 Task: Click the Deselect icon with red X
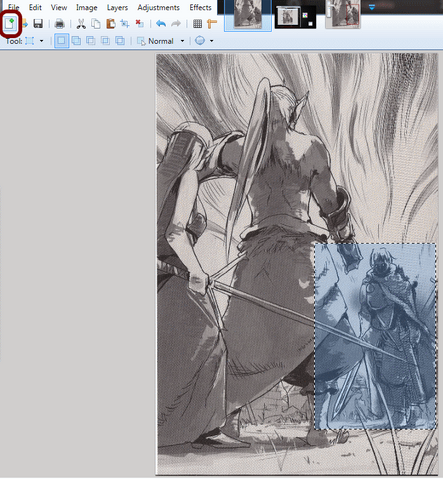click(x=140, y=24)
